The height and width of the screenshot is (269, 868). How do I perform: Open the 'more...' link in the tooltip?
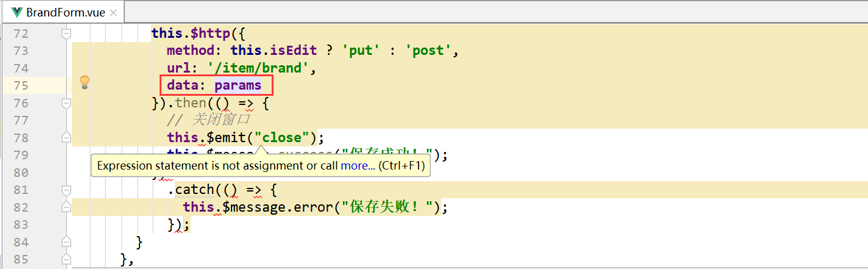[x=358, y=166]
